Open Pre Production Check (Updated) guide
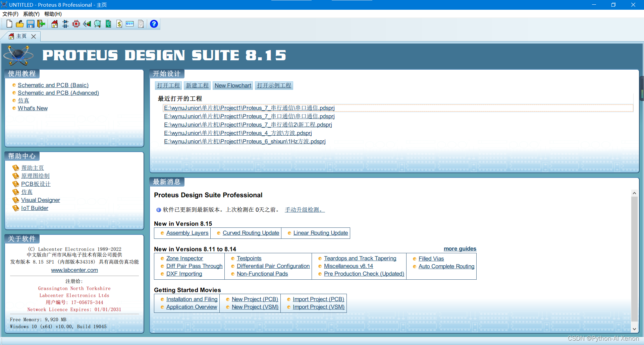This screenshot has height=345, width=644. pyautogui.click(x=364, y=274)
